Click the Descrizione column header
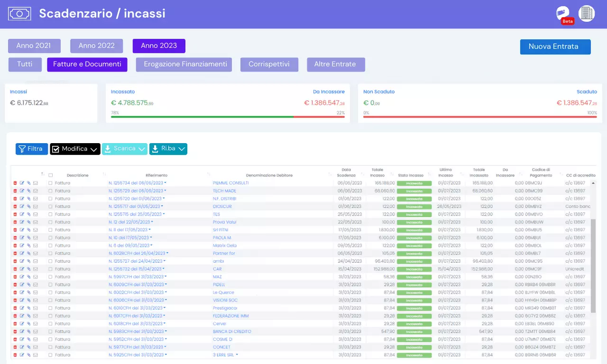 point(77,175)
